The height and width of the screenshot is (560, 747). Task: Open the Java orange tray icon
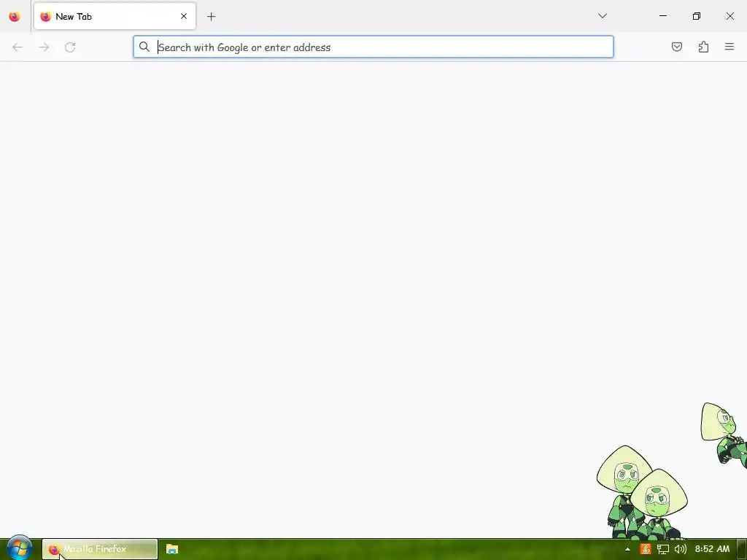coord(645,549)
